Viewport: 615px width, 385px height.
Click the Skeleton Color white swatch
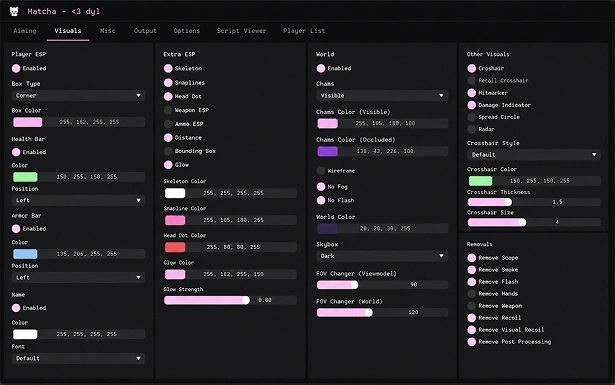click(x=175, y=193)
